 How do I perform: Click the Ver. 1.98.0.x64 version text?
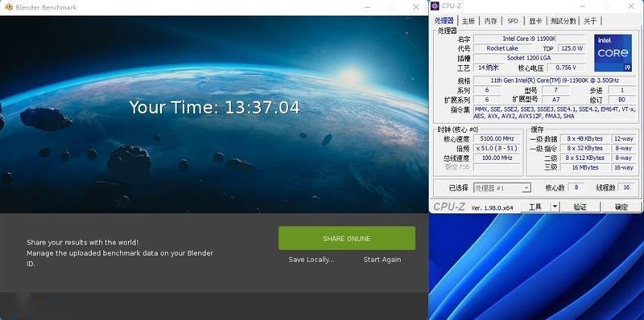pos(492,208)
